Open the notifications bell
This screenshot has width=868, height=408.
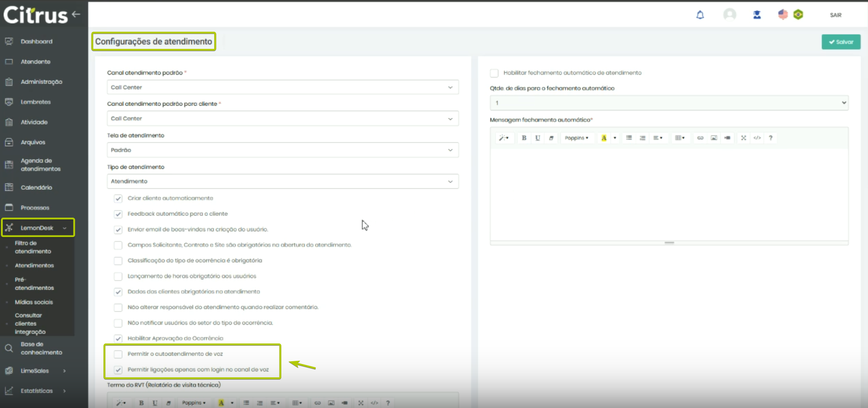[x=700, y=15]
